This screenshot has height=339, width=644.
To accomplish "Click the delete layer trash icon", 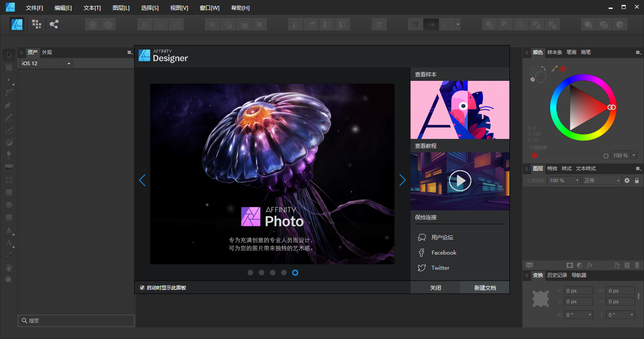I will (637, 265).
